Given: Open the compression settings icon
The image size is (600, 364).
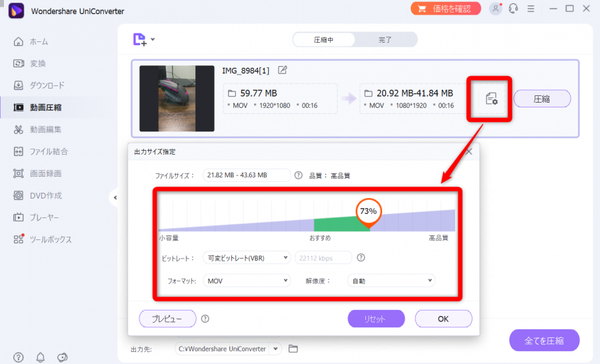Looking at the screenshot, I should point(491,99).
